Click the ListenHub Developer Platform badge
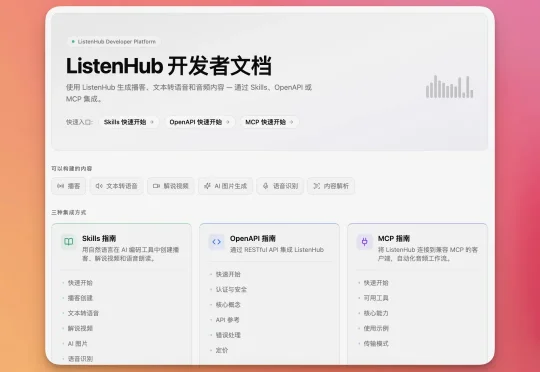This screenshot has height=372, width=540. click(x=113, y=42)
